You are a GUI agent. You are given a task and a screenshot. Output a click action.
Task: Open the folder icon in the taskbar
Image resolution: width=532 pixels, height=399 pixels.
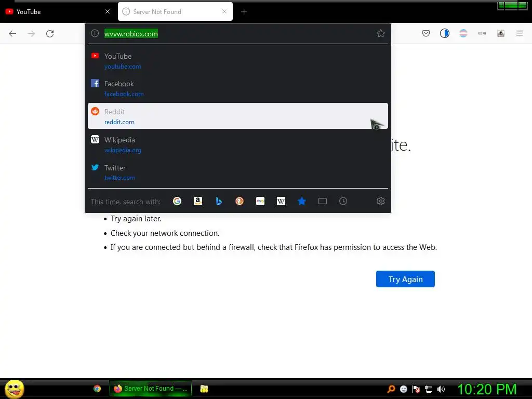click(x=204, y=389)
